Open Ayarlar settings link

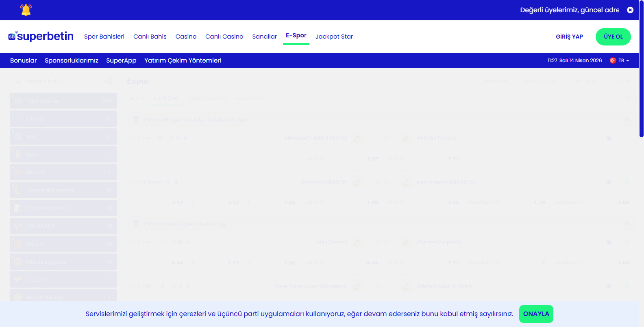[622, 81]
